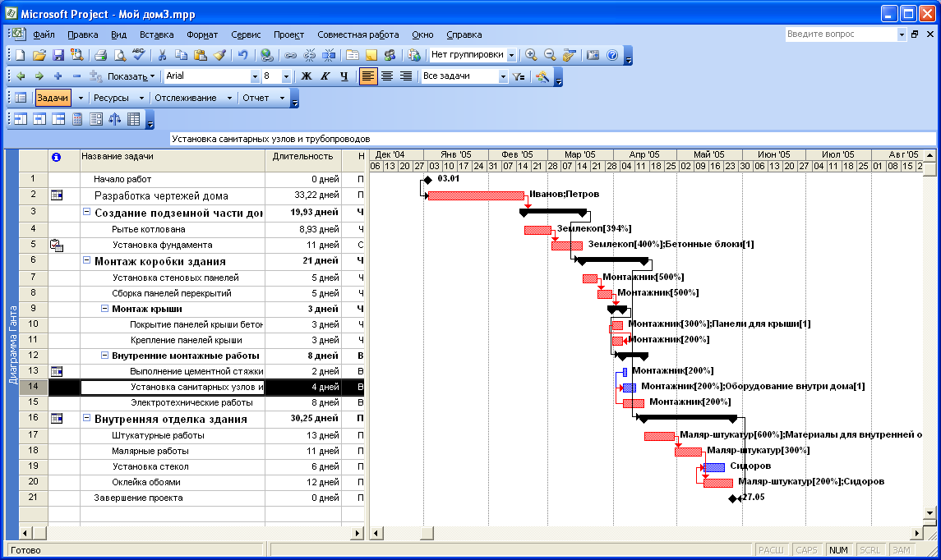Toggle the Project Guide side pane icon

[x=21, y=98]
